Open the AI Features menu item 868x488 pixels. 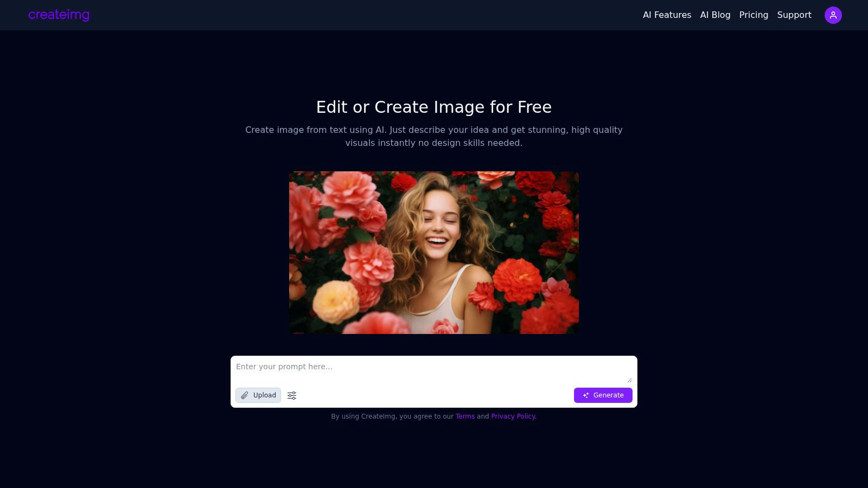667,15
